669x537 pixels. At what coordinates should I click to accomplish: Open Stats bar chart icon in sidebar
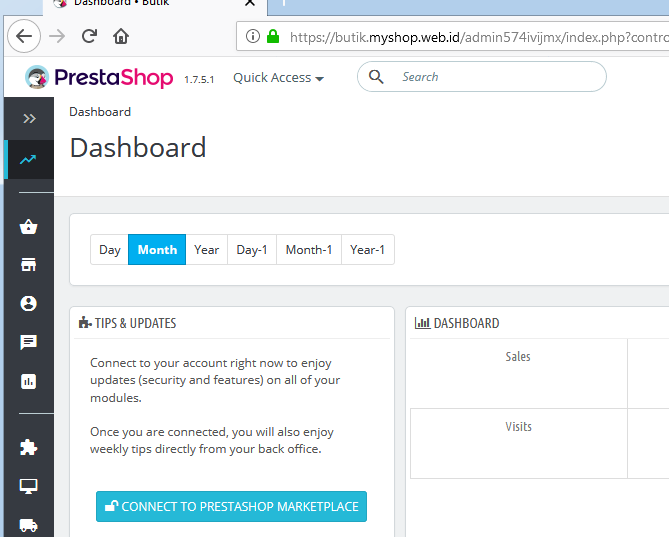pos(29,381)
